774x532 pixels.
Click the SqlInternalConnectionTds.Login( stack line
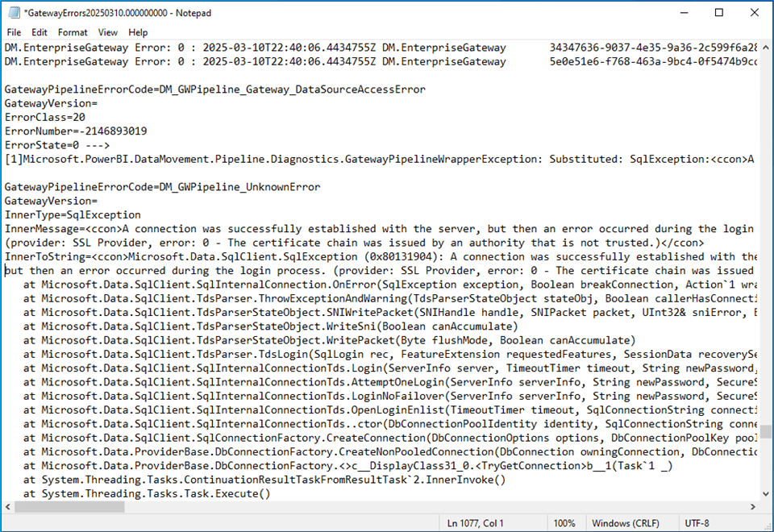[x=389, y=368]
